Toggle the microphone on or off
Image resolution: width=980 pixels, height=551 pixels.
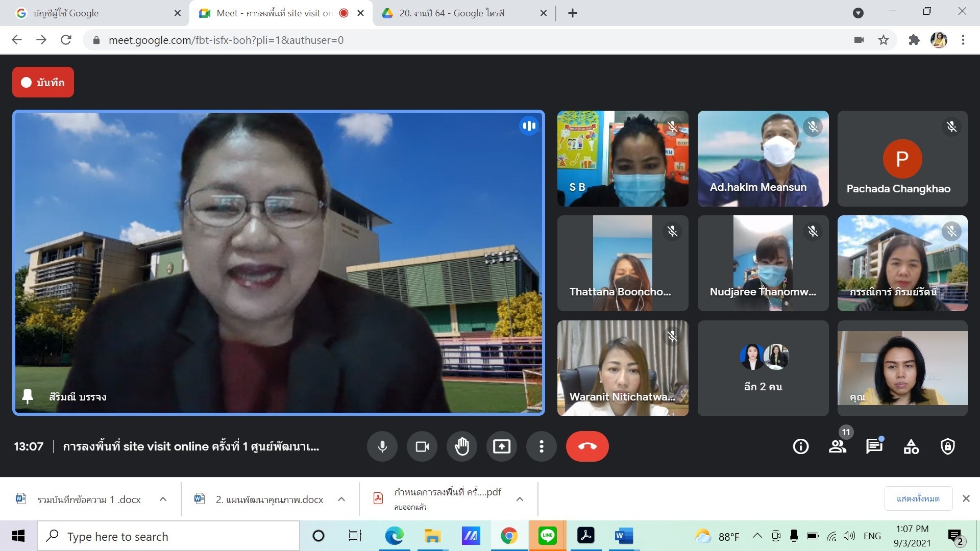(382, 446)
